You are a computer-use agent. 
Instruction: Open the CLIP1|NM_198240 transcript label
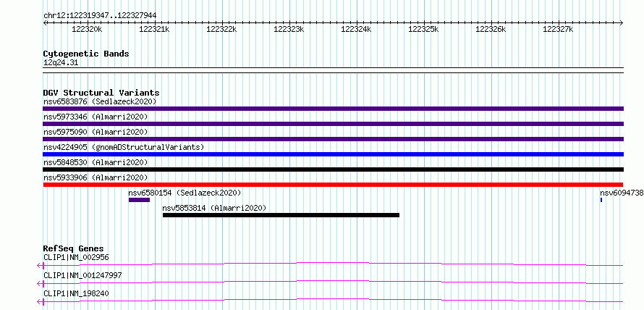click(x=76, y=293)
